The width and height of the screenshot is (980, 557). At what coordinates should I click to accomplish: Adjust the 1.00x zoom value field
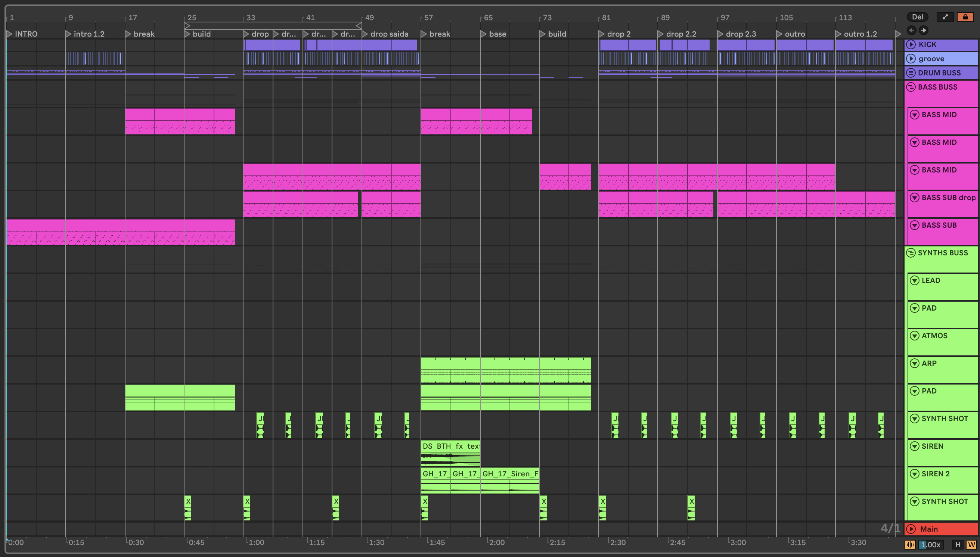coord(930,545)
